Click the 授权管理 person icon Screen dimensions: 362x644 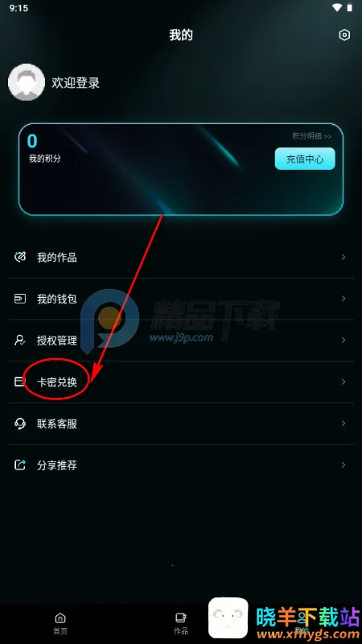pos(20,341)
